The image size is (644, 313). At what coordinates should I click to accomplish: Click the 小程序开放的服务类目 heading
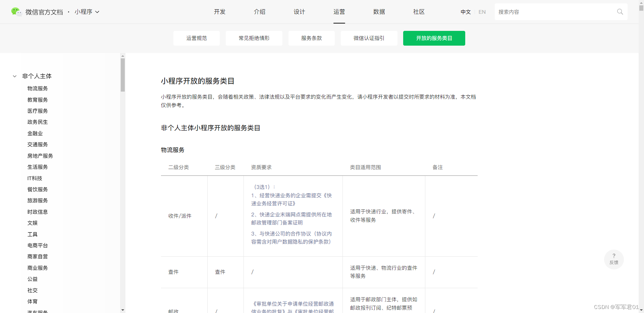tap(198, 81)
